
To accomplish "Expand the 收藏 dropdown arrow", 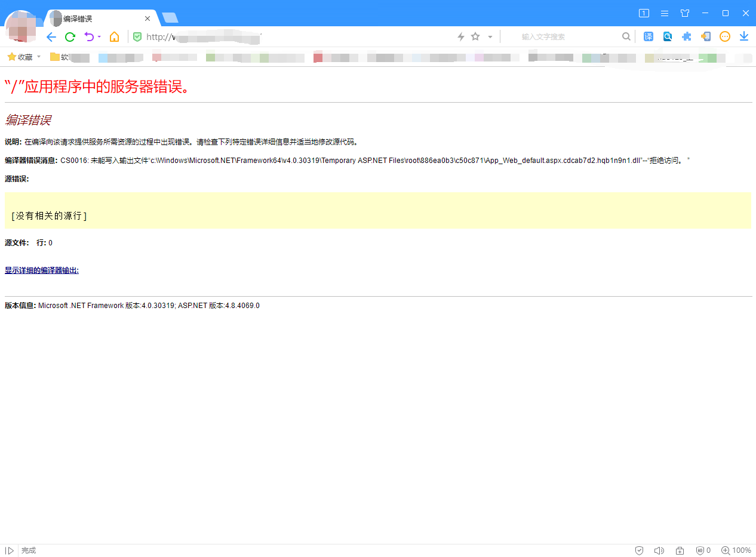I will point(39,57).
